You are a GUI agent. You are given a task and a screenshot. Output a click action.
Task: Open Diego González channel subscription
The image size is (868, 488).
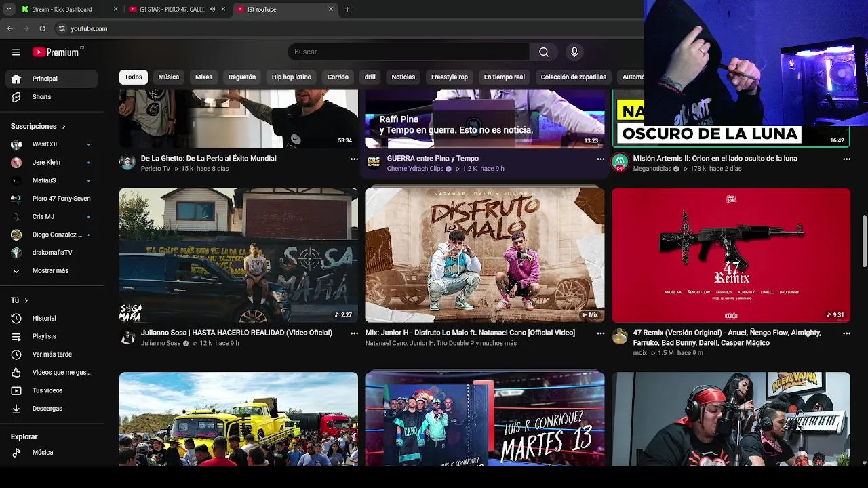point(52,235)
